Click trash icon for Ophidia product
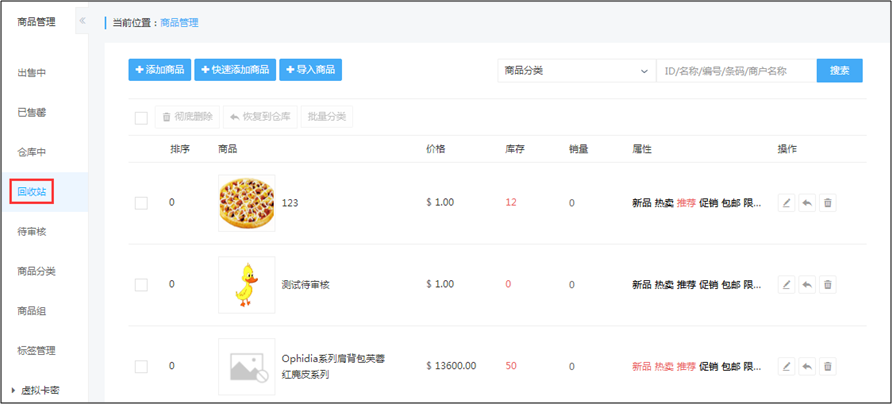Screen dimensions: 892x404 pyautogui.click(x=828, y=366)
